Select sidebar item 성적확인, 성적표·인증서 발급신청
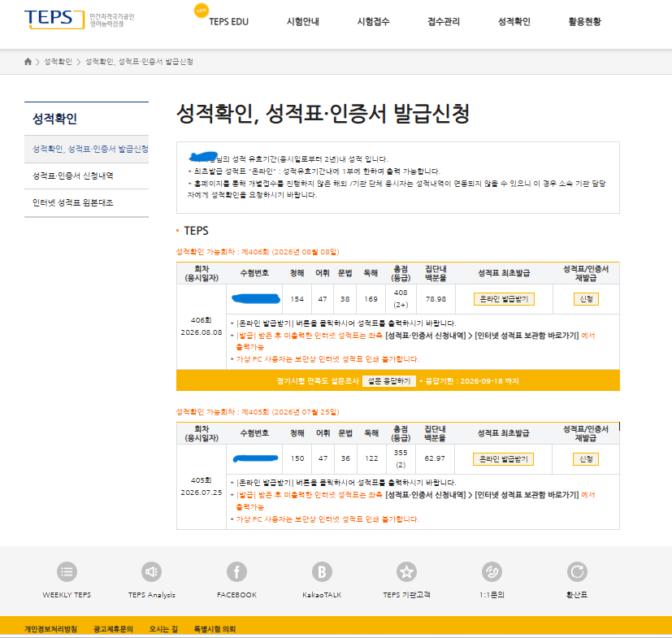Screen dimensions: 672x638 click(x=87, y=150)
